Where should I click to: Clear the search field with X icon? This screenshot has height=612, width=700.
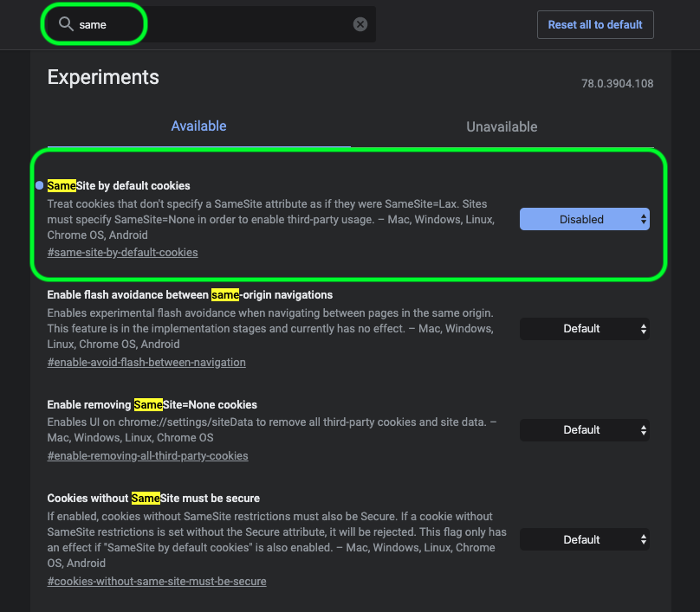pyautogui.click(x=360, y=24)
